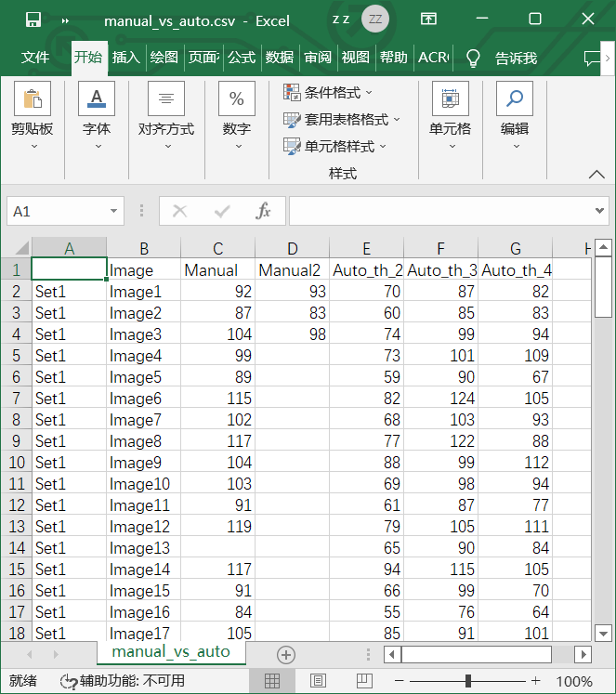Open the 数字 number format group
616x694 pixels.
tap(237, 116)
